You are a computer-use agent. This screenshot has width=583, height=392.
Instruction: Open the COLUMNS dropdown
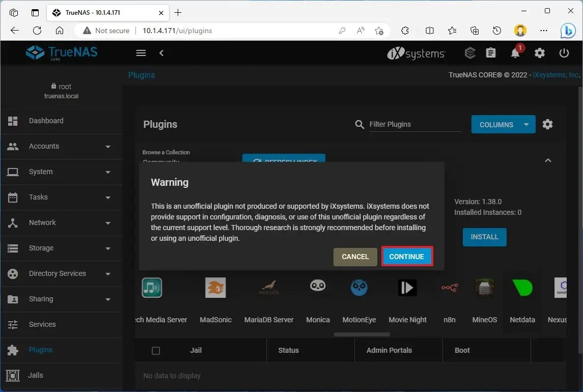[x=503, y=124]
